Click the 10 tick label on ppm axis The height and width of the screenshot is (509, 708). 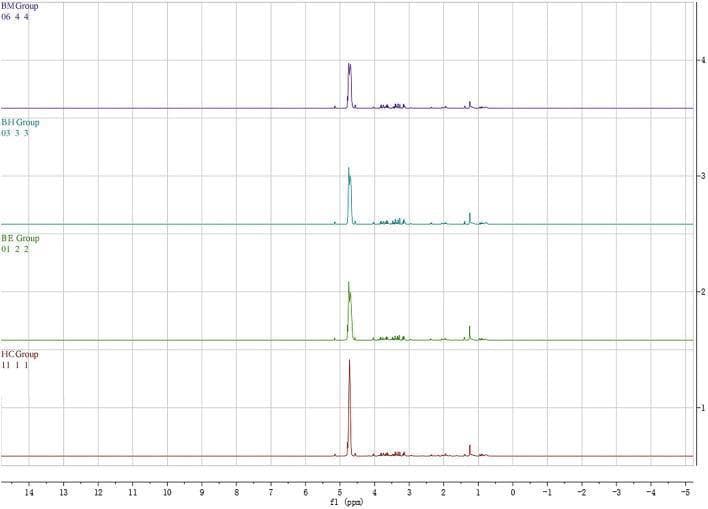(x=167, y=492)
